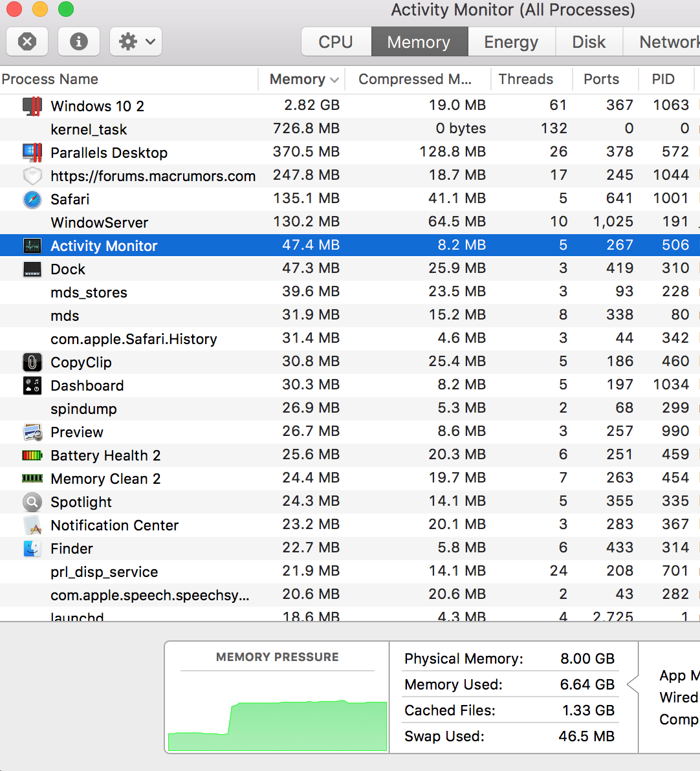
Task: Select the Dock process icon
Action: (x=32, y=269)
